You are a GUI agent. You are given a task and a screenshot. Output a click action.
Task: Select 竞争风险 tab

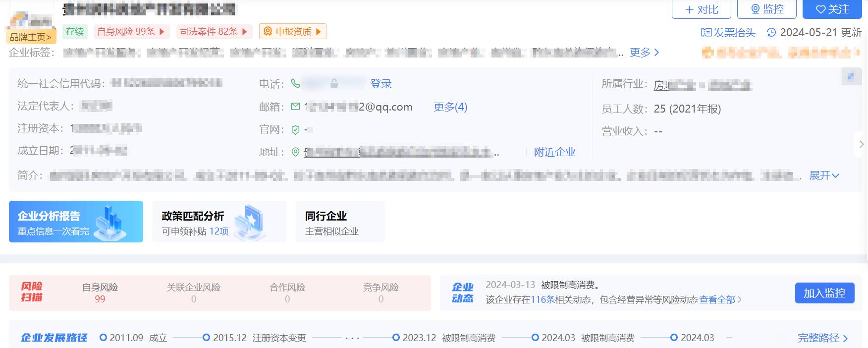point(381,293)
